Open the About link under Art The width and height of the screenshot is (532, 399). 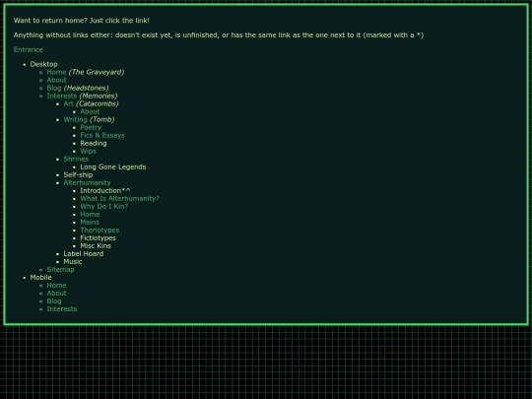pos(90,111)
